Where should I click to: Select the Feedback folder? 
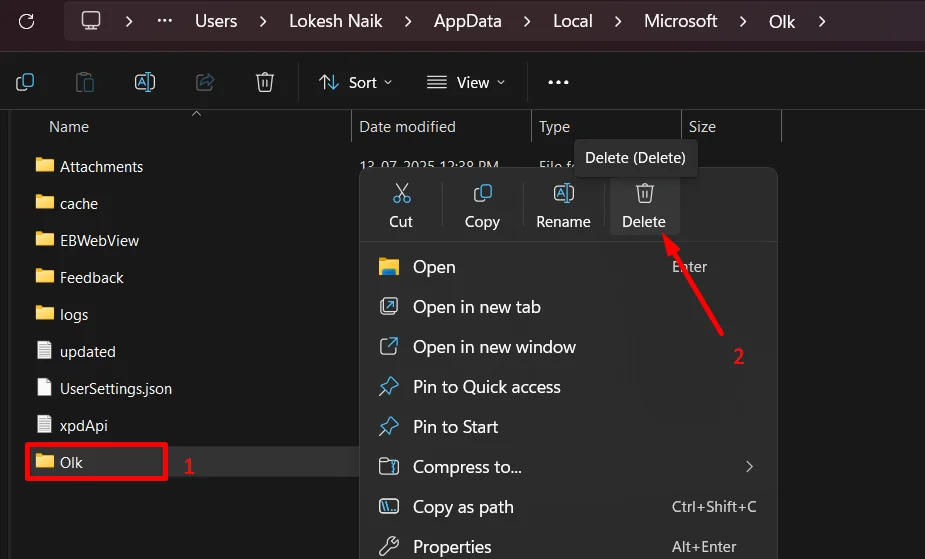tap(80, 277)
